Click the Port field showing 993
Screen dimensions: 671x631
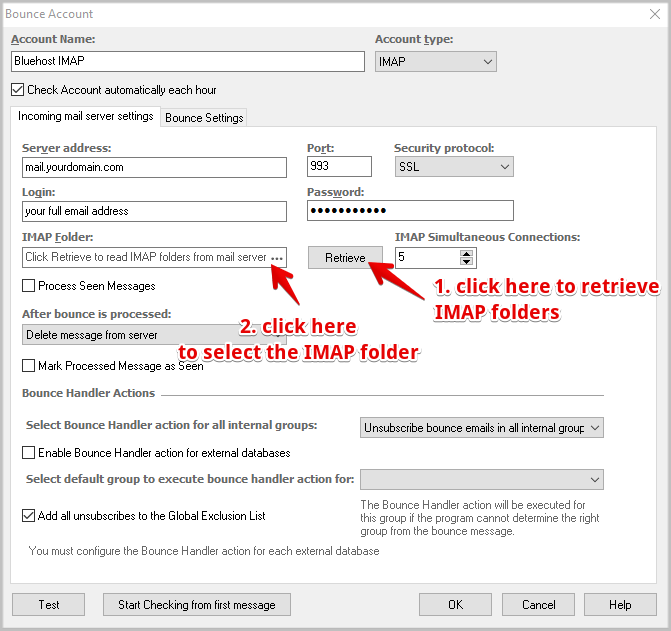(x=339, y=166)
